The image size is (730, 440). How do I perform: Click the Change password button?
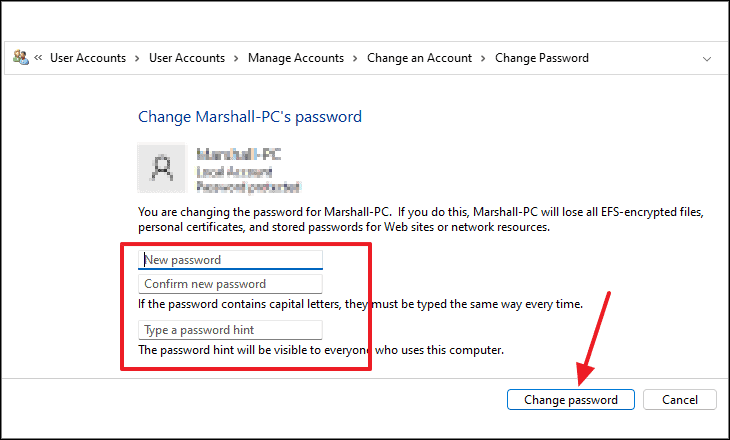[571, 399]
